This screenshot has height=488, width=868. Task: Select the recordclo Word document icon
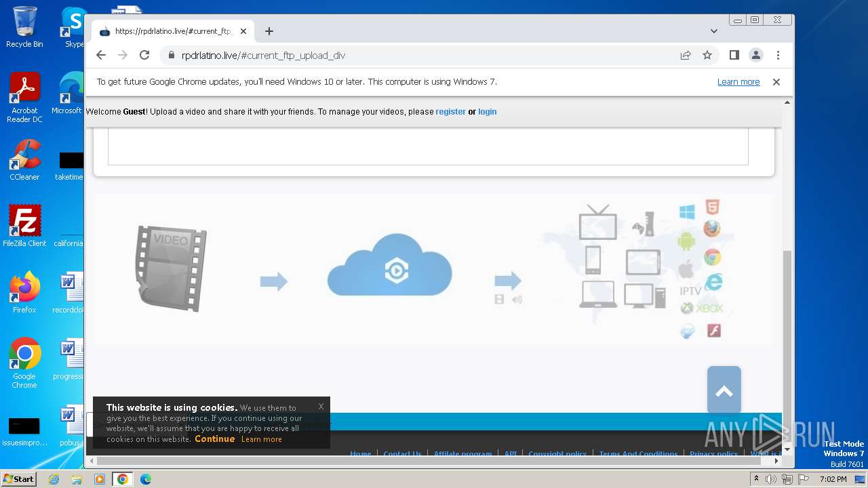[x=70, y=293]
